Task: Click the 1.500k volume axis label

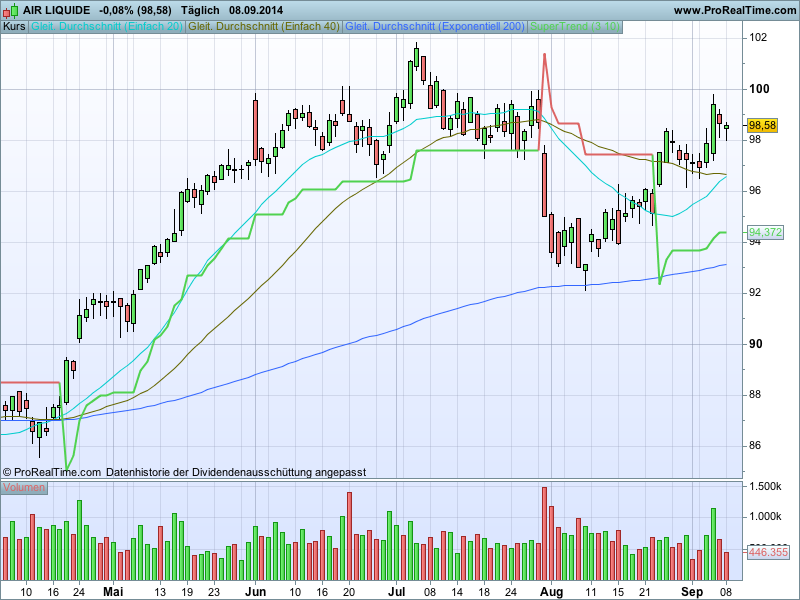Action: click(765, 487)
